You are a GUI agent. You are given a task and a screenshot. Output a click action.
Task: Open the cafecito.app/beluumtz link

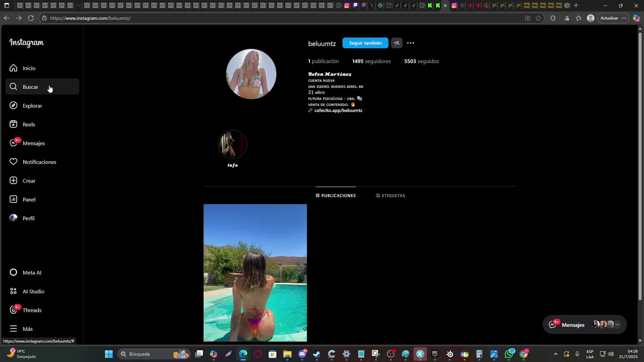tap(338, 111)
